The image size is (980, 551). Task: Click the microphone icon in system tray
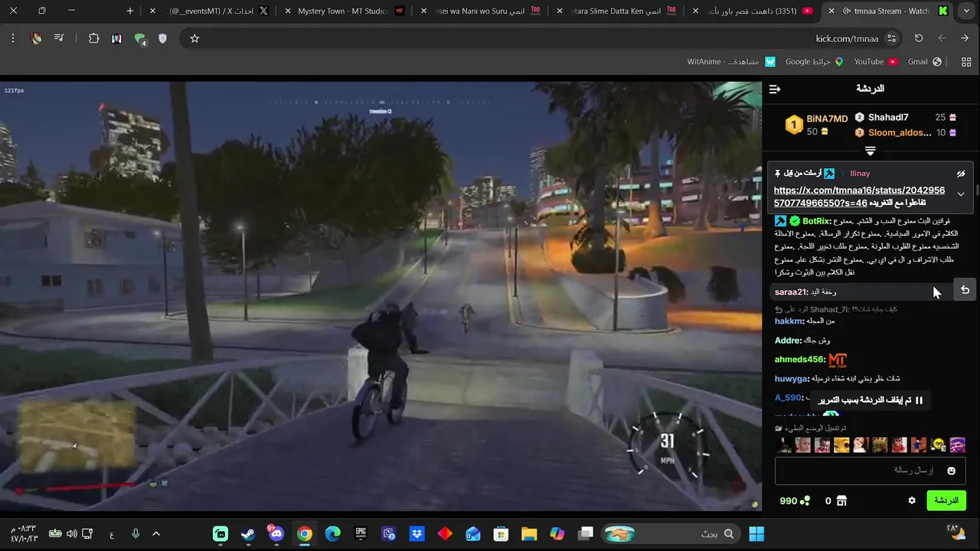point(136,533)
